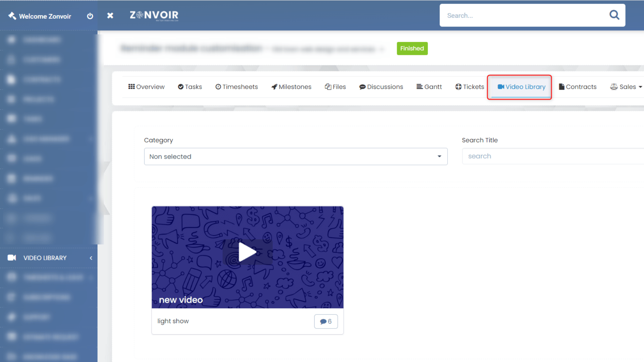The width and height of the screenshot is (644, 362).
Task: Go to the Milestones tab
Action: (291, 87)
